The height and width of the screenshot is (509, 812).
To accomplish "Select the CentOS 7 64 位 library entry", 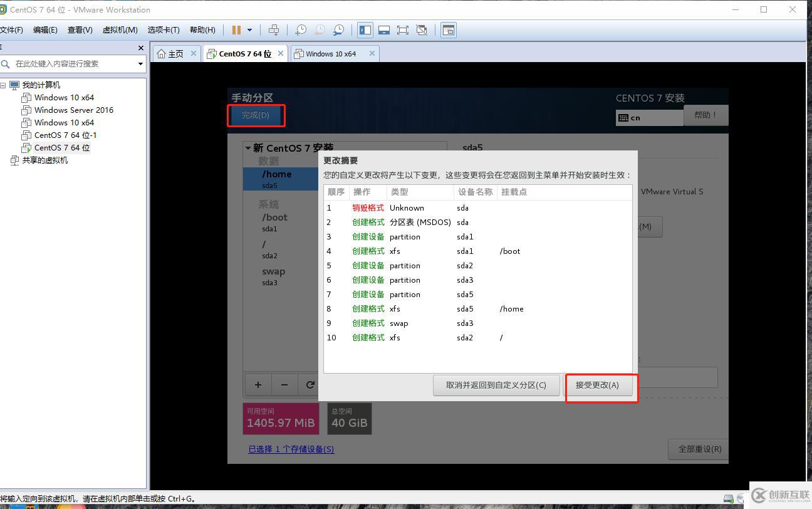I will [x=62, y=147].
